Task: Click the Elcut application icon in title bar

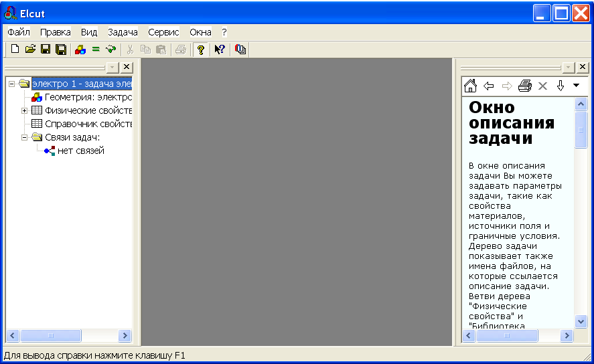Action: (10, 13)
